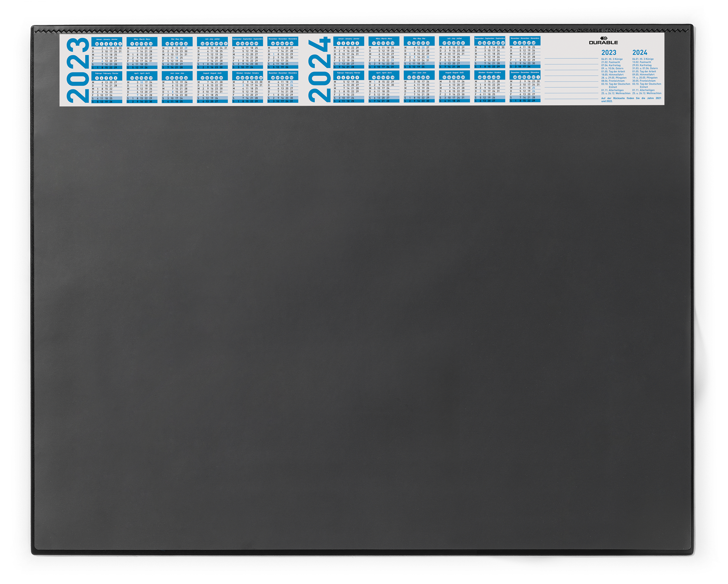The height and width of the screenshot is (584, 728).
Task: Click the Februar 2023 month block
Action: point(107,87)
